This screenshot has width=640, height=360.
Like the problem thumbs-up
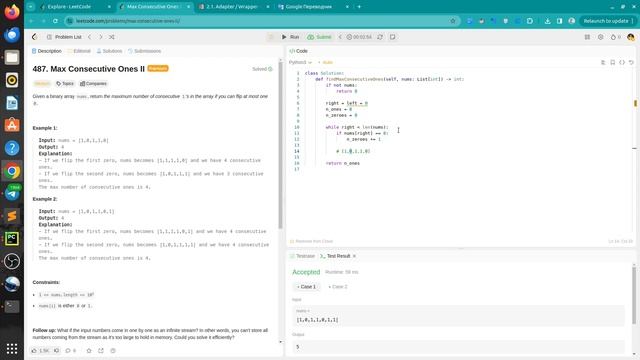(40, 351)
